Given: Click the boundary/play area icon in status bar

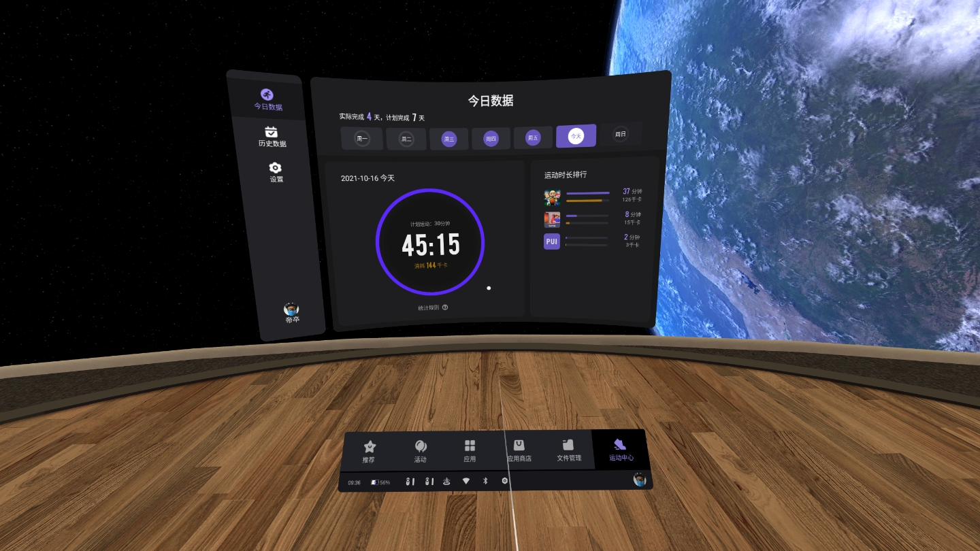Looking at the screenshot, I should pos(447,482).
